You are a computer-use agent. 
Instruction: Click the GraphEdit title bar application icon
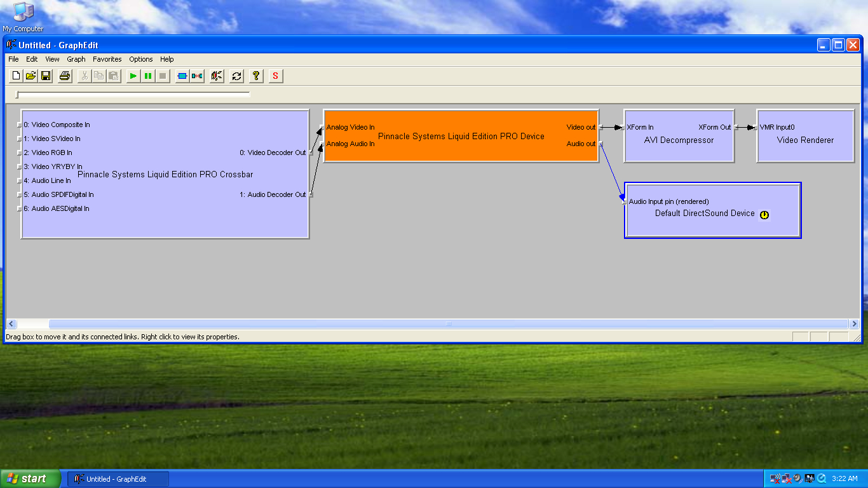[11, 45]
